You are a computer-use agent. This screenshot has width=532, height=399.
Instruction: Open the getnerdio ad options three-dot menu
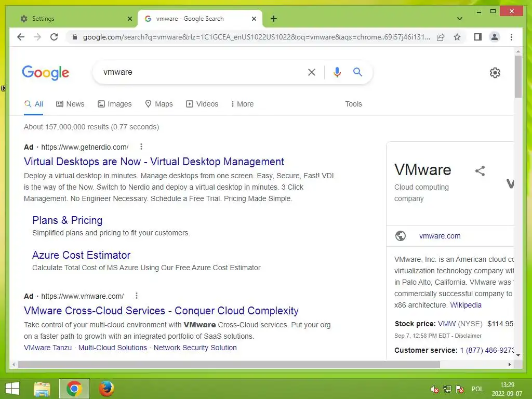click(x=141, y=147)
